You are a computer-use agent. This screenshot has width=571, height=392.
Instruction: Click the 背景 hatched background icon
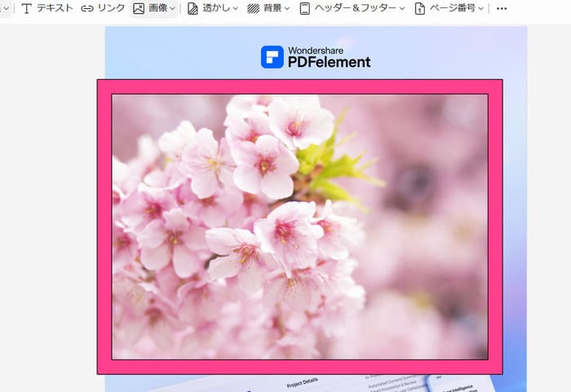[x=254, y=9]
